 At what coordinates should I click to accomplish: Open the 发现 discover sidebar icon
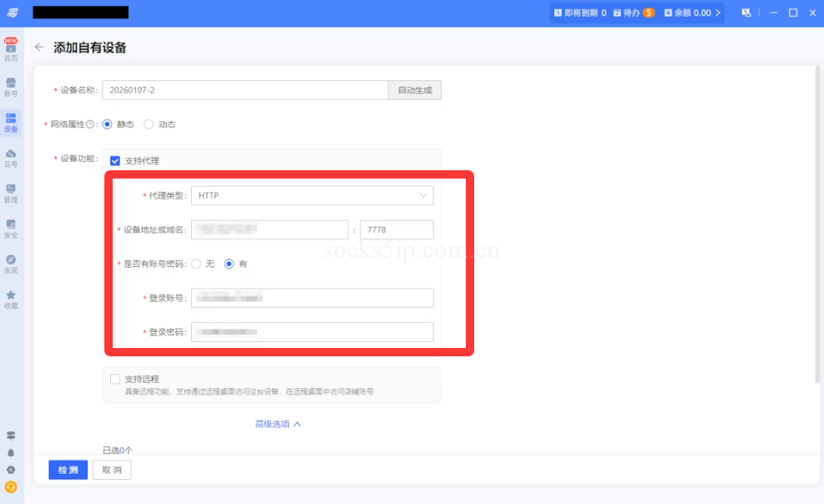[11, 264]
